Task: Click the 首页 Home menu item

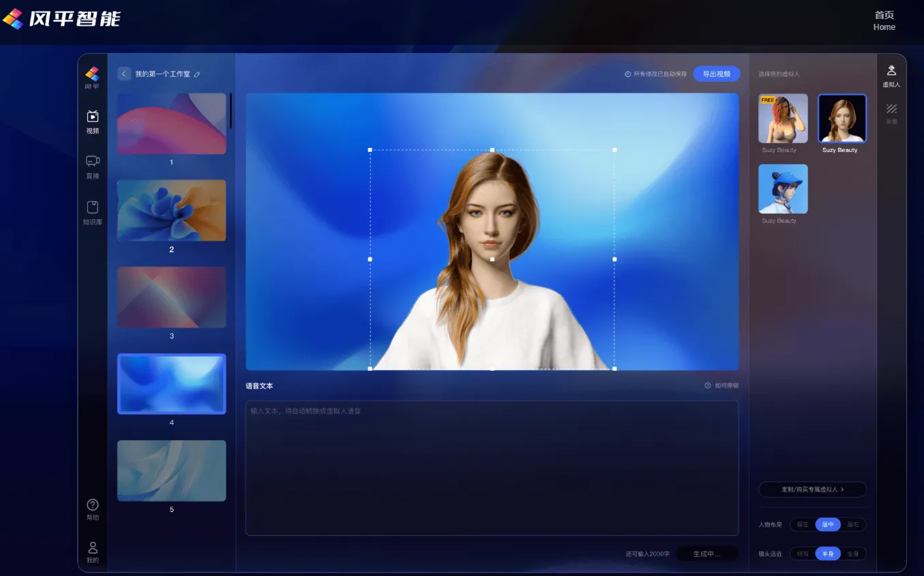Action: click(884, 20)
